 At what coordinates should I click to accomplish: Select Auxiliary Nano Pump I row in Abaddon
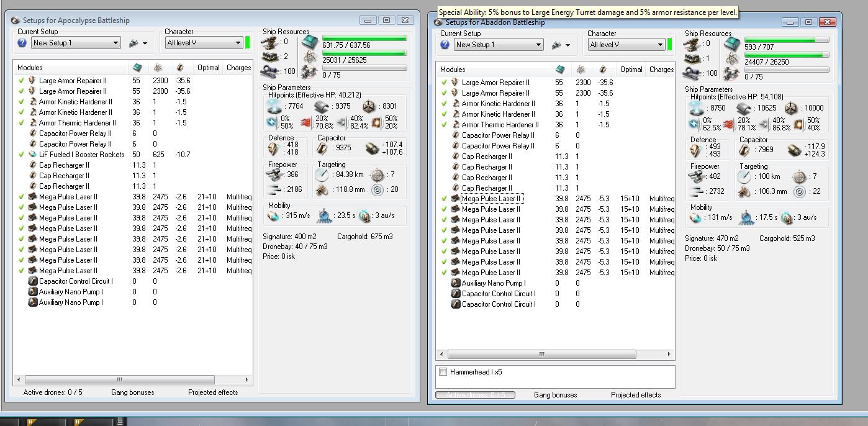tap(555, 283)
